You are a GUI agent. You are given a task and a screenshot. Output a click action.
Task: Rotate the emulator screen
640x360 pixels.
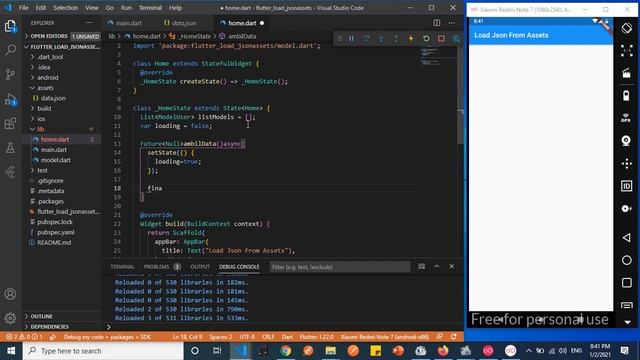pyautogui.click(x=627, y=28)
